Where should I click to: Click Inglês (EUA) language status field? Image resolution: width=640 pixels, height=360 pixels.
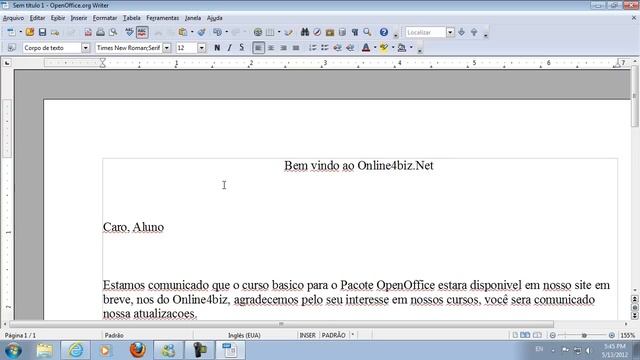[244, 335]
